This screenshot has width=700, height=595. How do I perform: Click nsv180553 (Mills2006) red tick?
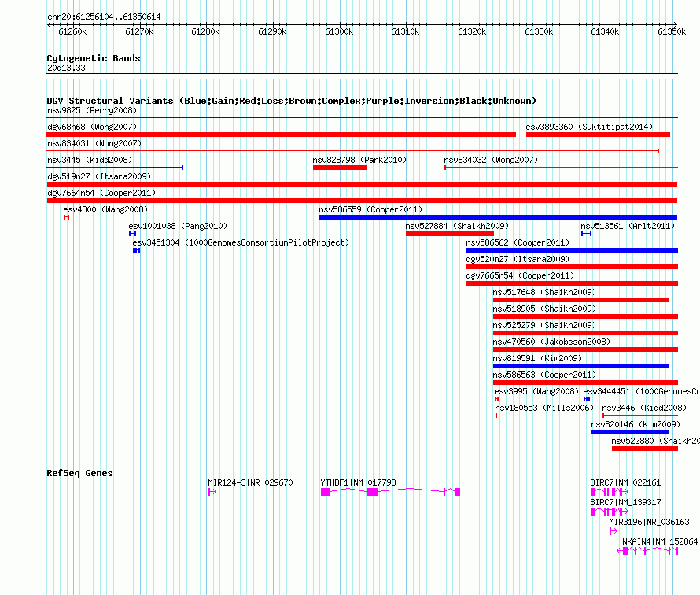(496, 416)
